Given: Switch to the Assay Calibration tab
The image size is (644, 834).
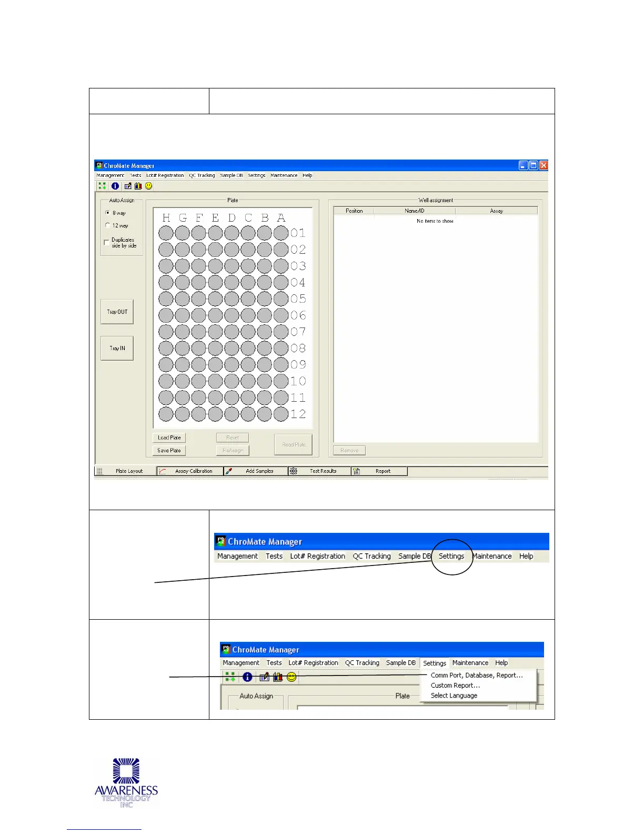Looking at the screenshot, I should point(190,471).
